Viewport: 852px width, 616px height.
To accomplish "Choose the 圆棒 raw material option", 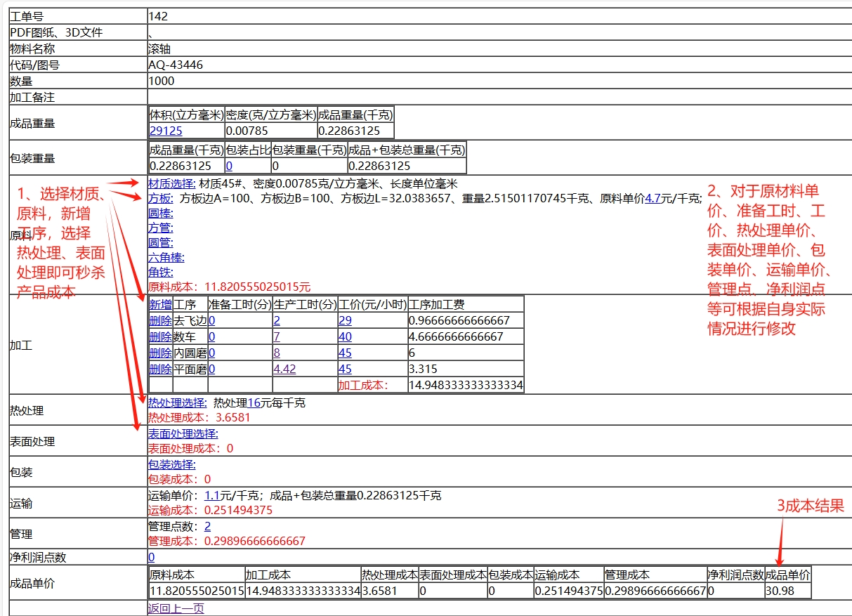I will [160, 213].
